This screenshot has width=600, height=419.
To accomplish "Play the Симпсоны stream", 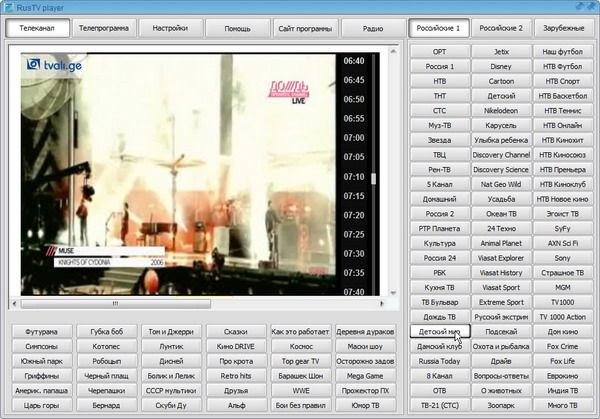I will (x=42, y=347).
